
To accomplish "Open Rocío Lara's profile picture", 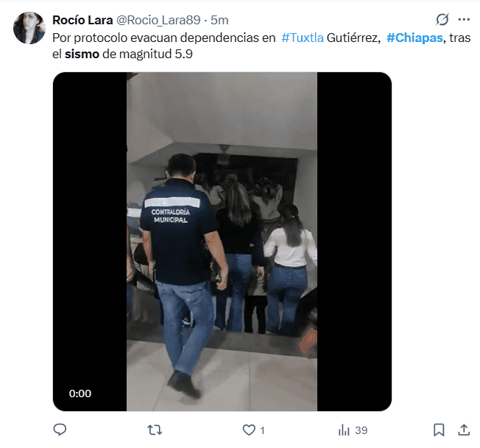I will pyautogui.click(x=29, y=28).
